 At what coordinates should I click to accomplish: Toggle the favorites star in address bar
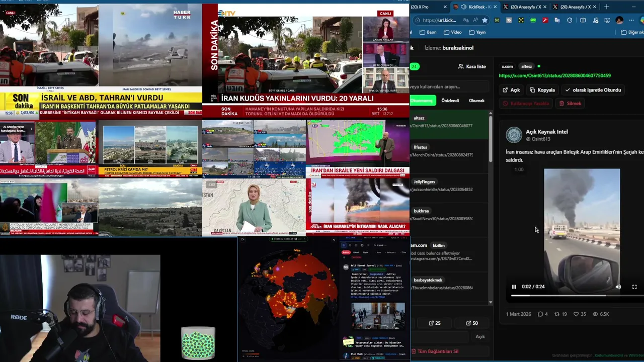[x=485, y=20]
